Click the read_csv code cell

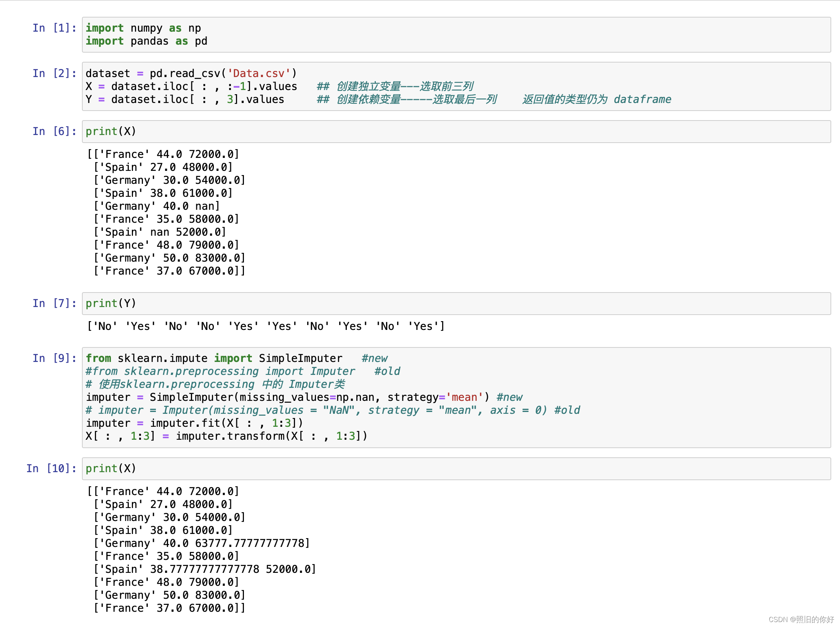point(456,87)
